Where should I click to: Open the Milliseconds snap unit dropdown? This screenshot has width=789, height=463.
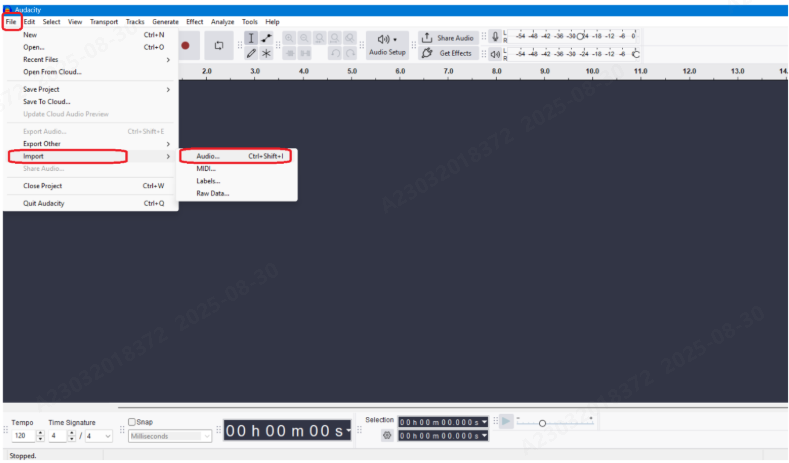pos(170,436)
